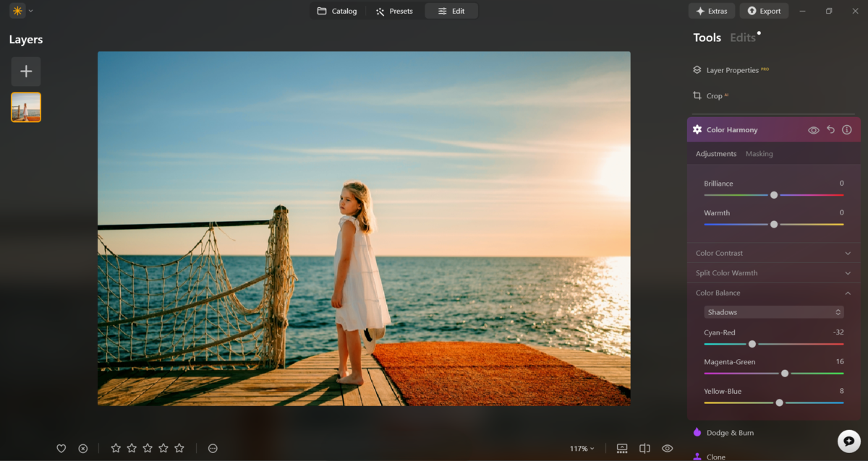Viewport: 868px width, 461px height.
Task: Toggle the filmstrip display icon
Action: click(x=622, y=449)
